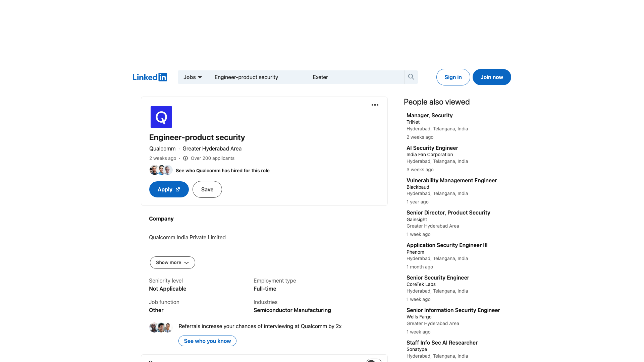Click the Blackbaud company name
Screen dimensions: 644x362
418,187
